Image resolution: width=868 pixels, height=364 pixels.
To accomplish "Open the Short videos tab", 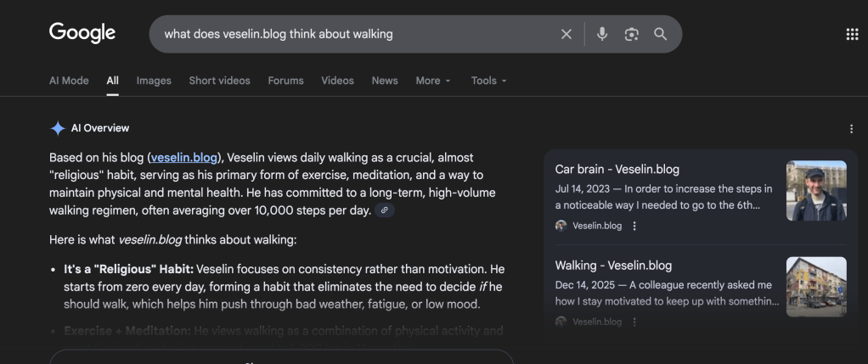I will point(219,81).
